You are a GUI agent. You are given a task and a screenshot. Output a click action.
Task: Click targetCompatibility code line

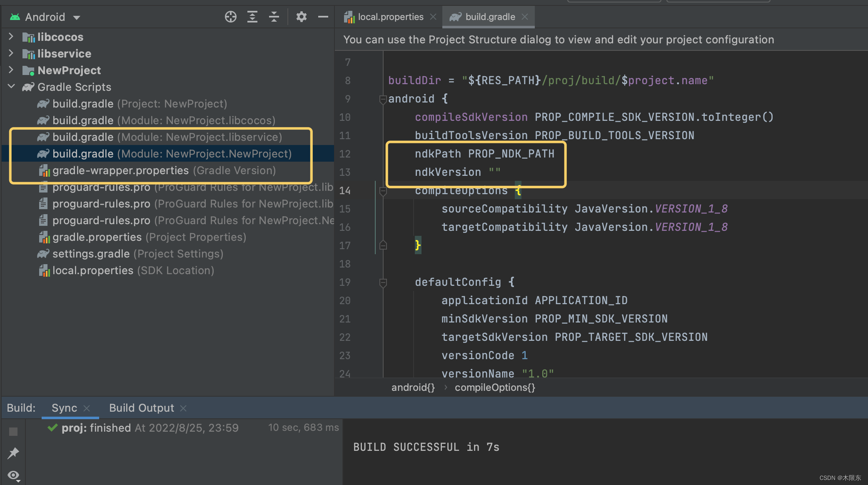point(584,227)
